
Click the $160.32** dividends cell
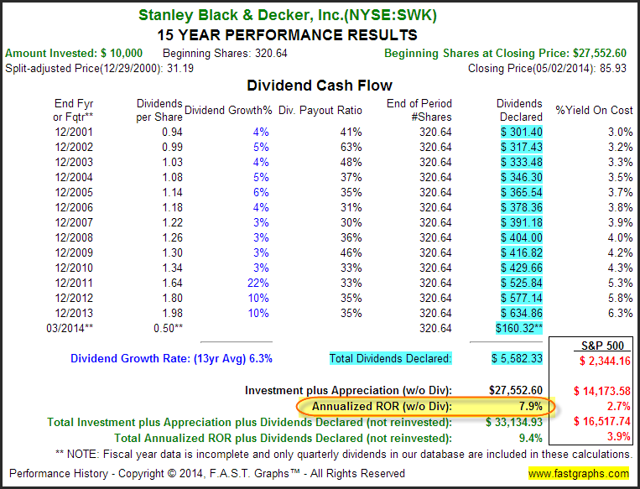tap(519, 328)
